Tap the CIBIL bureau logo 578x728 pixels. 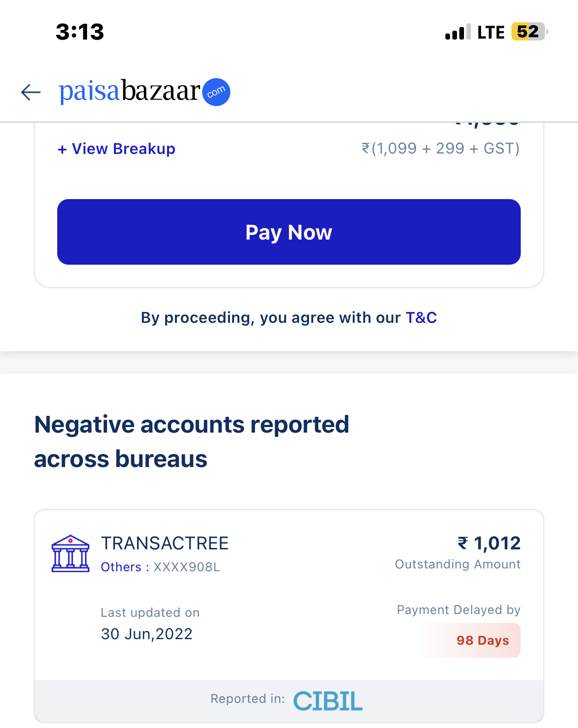[328, 701]
